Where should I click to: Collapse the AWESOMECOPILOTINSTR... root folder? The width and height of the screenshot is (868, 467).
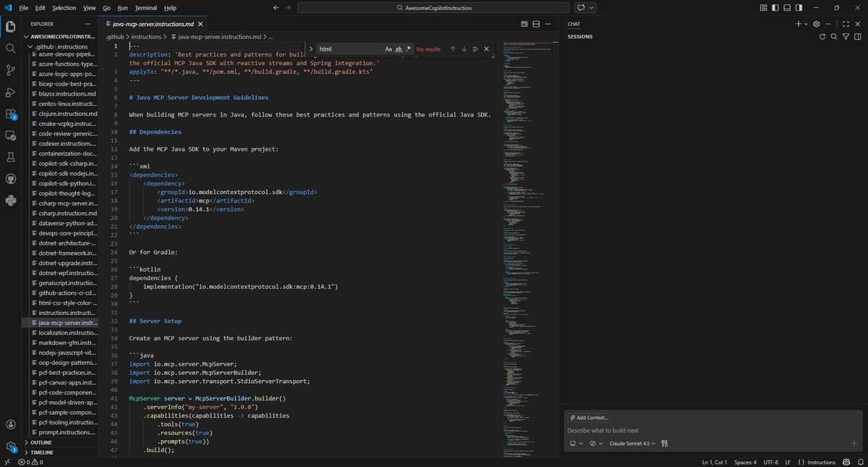tap(61, 36)
